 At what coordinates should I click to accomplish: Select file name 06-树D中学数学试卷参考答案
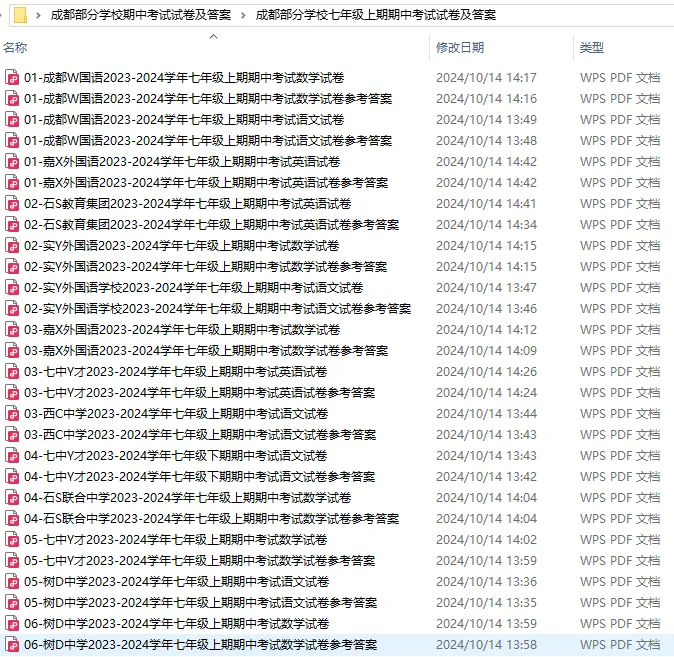[201, 645]
